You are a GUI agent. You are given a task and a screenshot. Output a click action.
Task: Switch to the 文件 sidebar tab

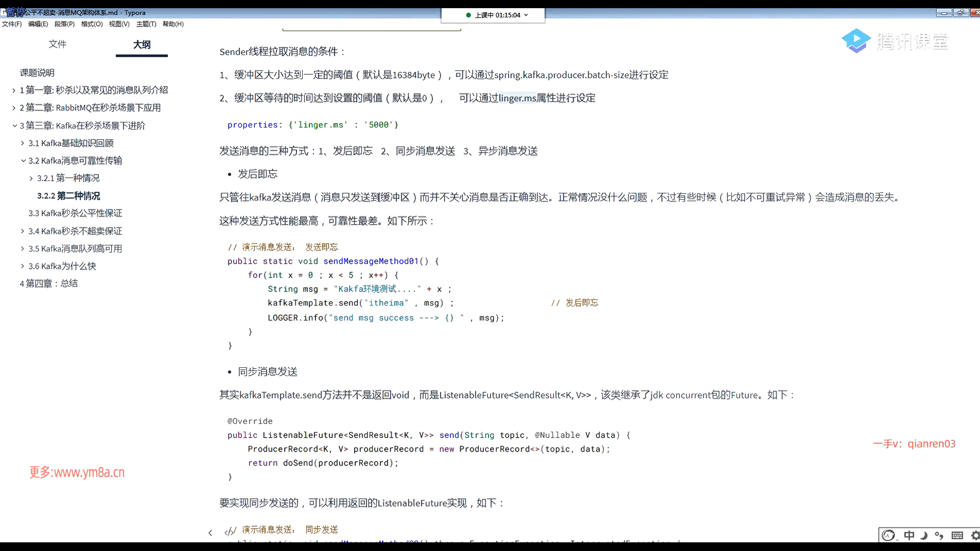[x=57, y=44]
